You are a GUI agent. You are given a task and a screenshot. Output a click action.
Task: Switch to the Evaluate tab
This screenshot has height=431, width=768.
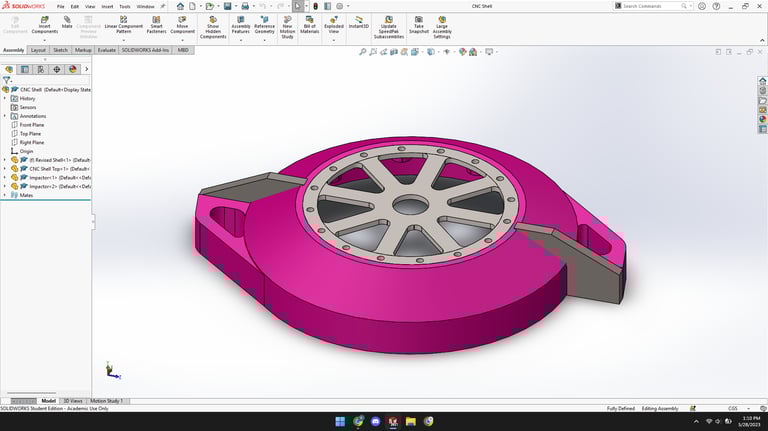(x=106, y=50)
